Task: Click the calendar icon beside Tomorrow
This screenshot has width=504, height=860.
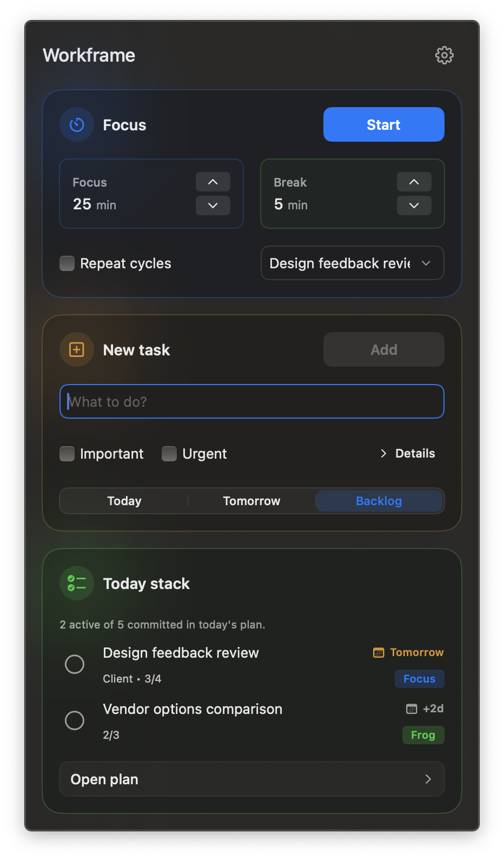Action: 379,653
